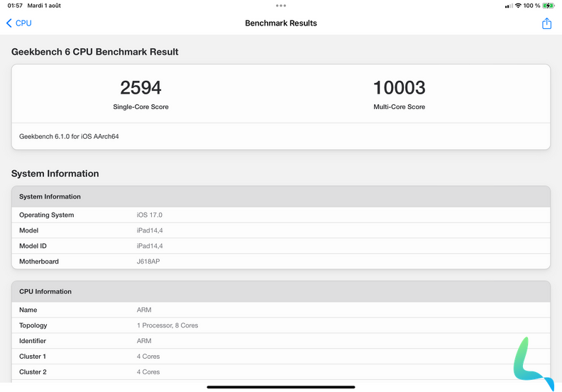
Task: Go back to the CPU screen
Action: 19,23
